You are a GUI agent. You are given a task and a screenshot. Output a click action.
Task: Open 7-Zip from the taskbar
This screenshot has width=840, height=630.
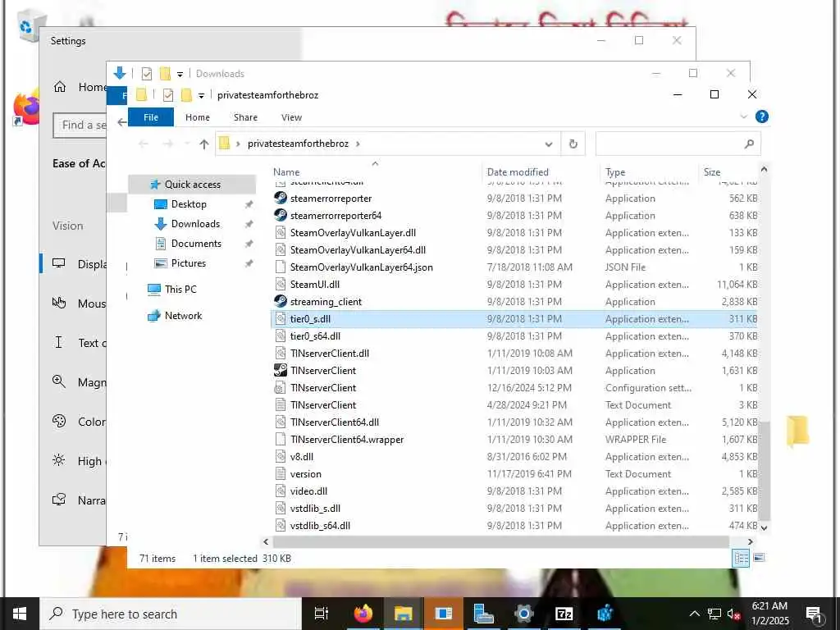(564, 614)
